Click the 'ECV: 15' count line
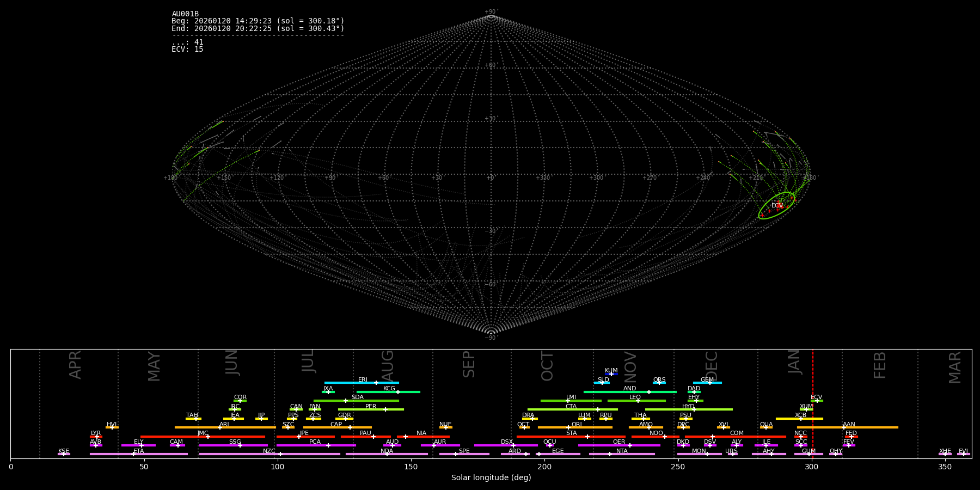Image resolution: width=980 pixels, height=490 pixels. [187, 49]
